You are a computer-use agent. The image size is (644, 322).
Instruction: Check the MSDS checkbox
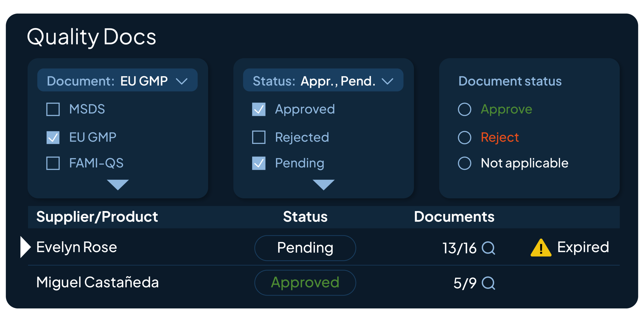point(53,109)
